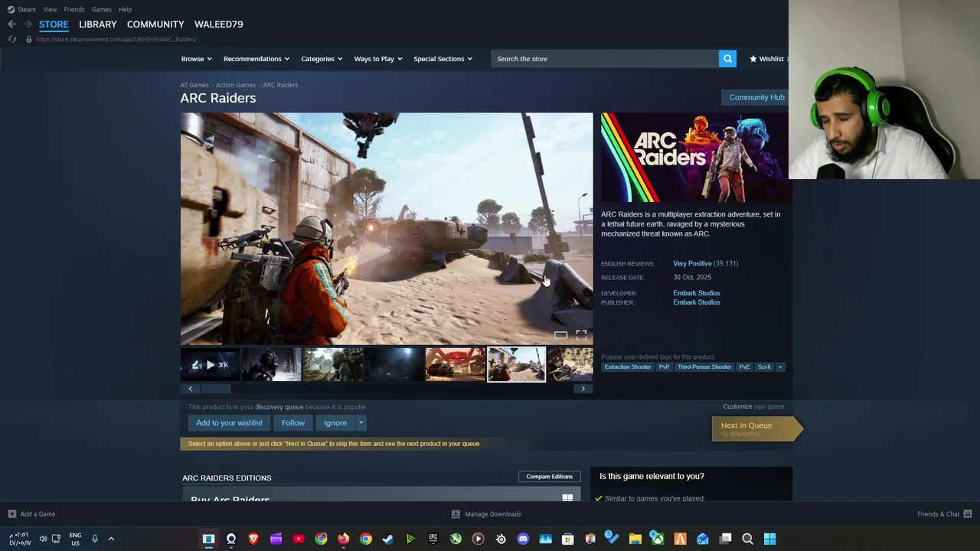Expand more tags with plus button
Screen dimensions: 980x551
[780, 367]
